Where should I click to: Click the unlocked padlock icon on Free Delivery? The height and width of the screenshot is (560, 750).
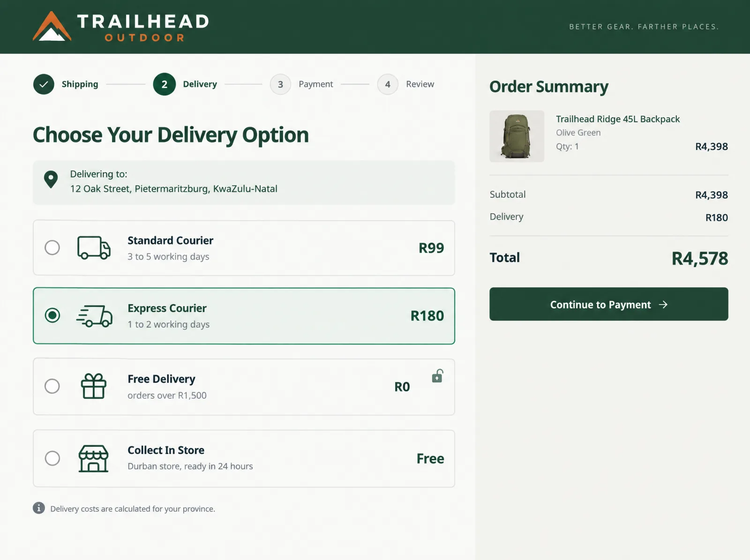tap(437, 376)
